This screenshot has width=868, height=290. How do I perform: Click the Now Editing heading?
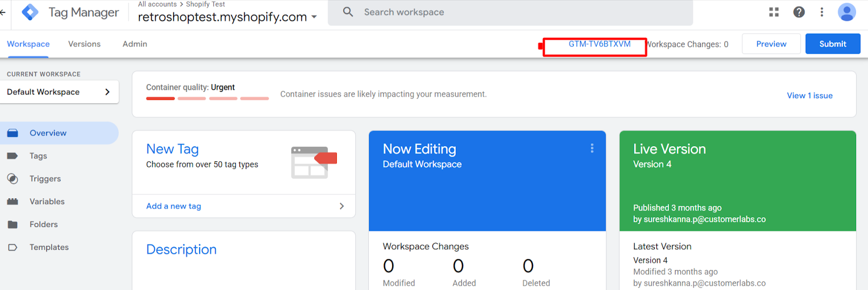419,149
